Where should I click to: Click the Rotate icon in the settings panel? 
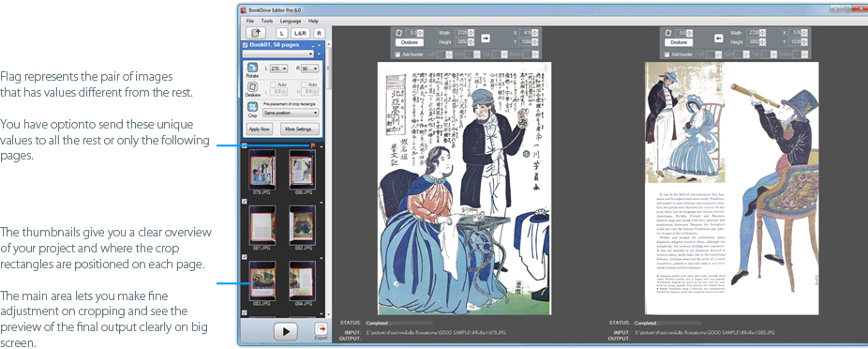point(252,68)
